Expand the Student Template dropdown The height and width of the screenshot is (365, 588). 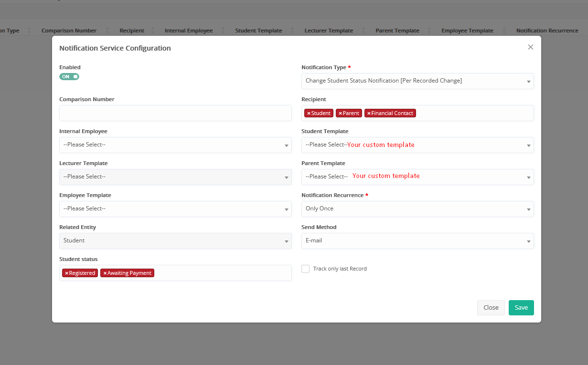tap(417, 145)
